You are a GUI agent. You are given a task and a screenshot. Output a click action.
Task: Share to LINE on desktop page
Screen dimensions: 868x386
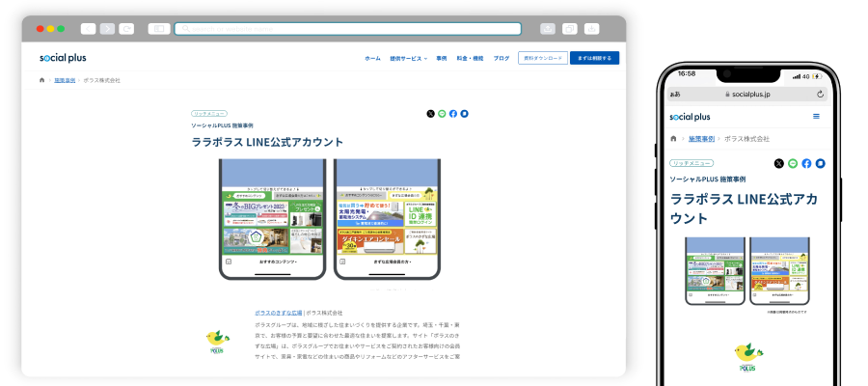point(442,114)
